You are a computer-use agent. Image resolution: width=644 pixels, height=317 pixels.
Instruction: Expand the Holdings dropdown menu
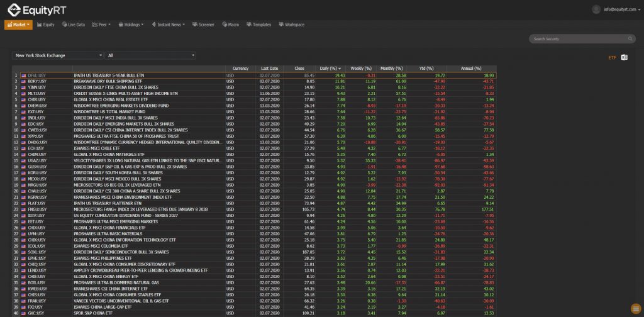pyautogui.click(x=131, y=25)
